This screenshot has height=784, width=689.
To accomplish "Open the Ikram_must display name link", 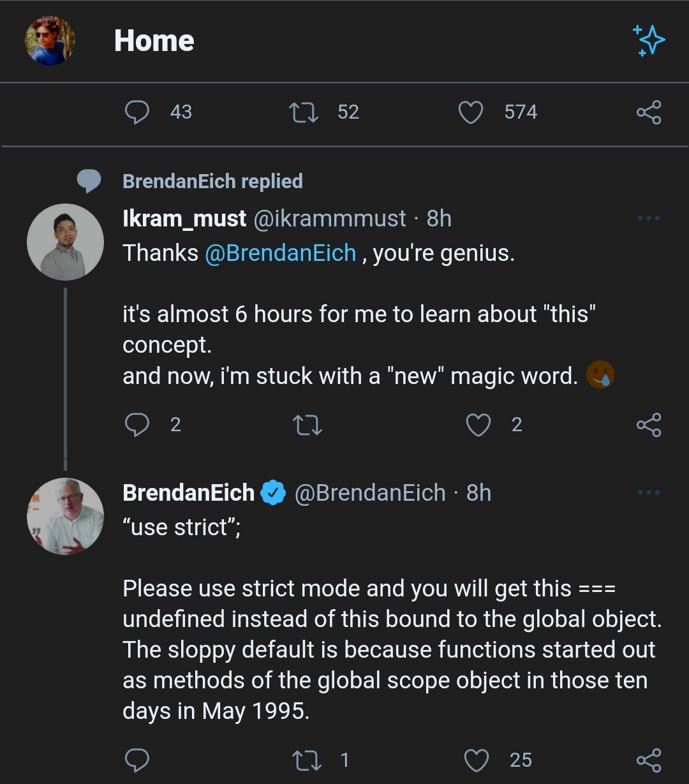I will click(x=184, y=219).
